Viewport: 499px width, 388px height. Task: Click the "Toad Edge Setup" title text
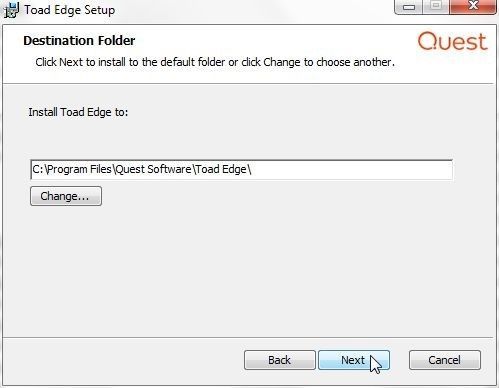tap(70, 10)
